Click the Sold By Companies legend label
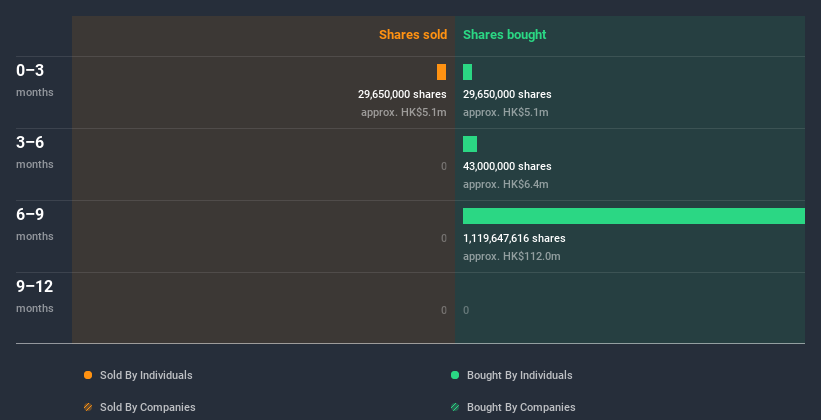This screenshot has width=821, height=420. pyautogui.click(x=148, y=407)
